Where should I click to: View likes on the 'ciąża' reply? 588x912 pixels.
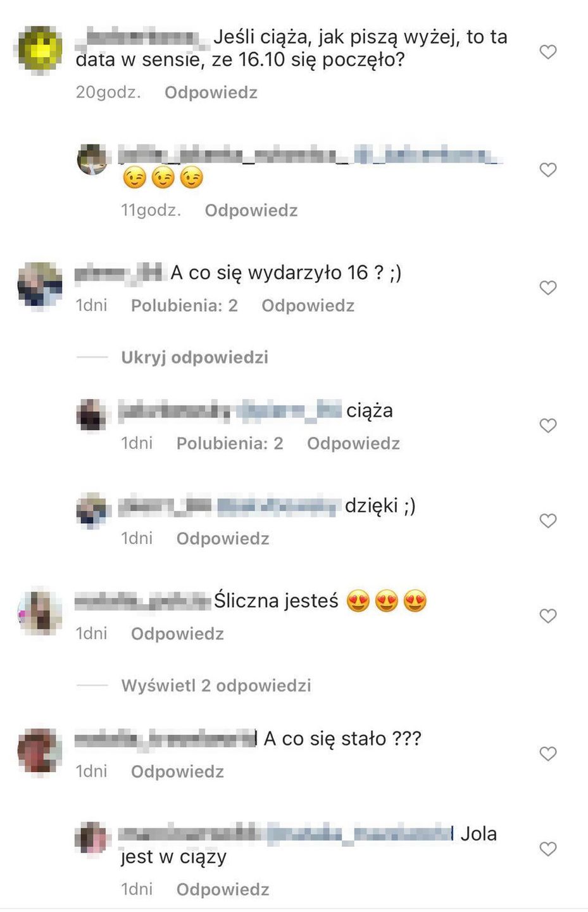coord(230,443)
